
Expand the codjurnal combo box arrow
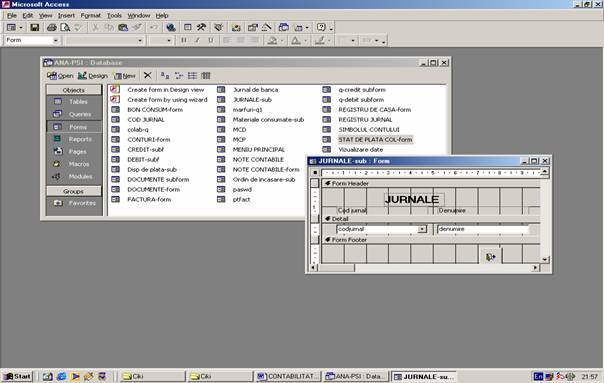(x=422, y=229)
